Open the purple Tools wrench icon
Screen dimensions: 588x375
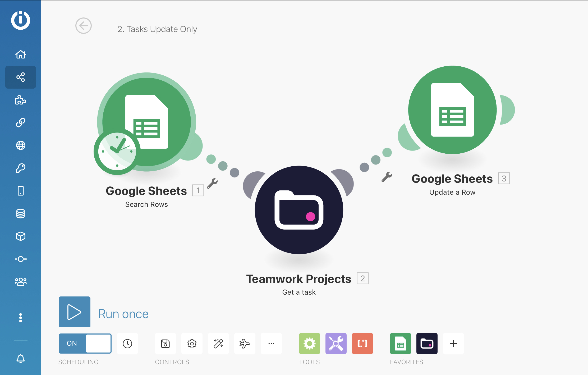336,344
